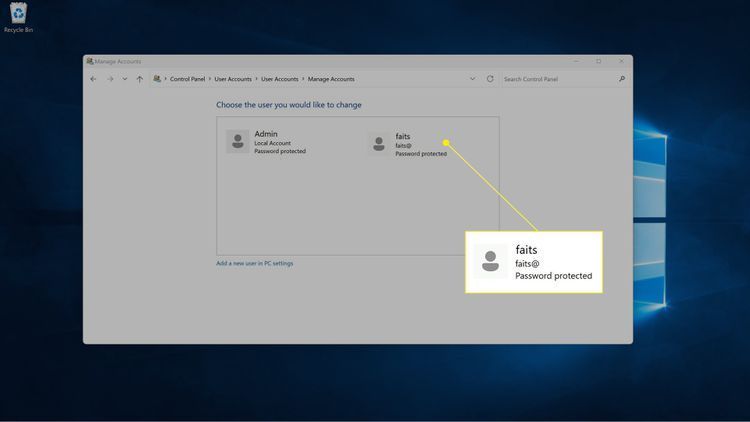Click Manage Accounts breadcrumb item
750x422 pixels.
tap(331, 79)
